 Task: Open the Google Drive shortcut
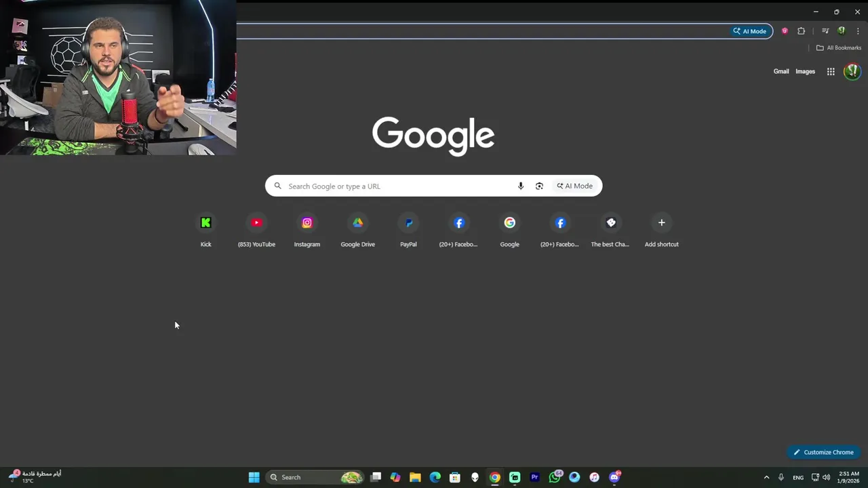coord(357,230)
